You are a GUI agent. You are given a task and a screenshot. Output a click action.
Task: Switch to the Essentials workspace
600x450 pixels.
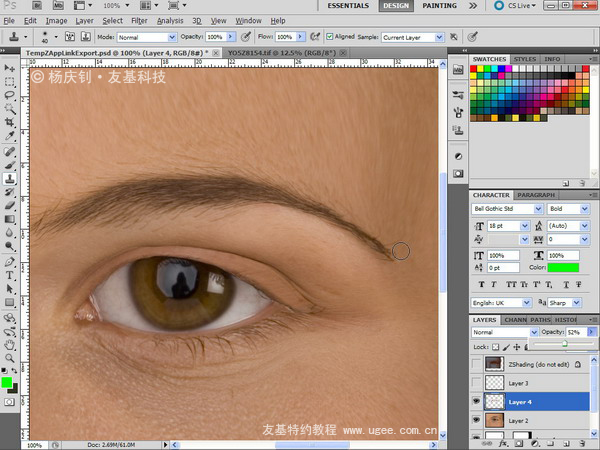(348, 5)
